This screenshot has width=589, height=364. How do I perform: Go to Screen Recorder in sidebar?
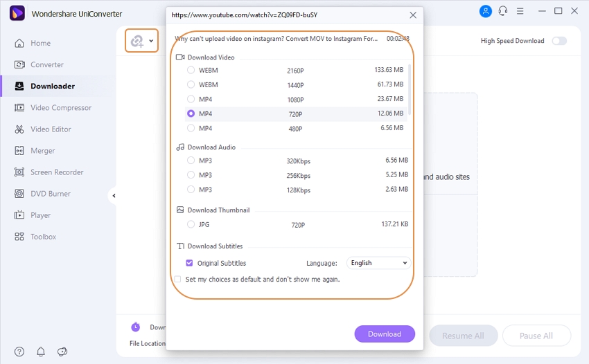pyautogui.click(x=56, y=172)
